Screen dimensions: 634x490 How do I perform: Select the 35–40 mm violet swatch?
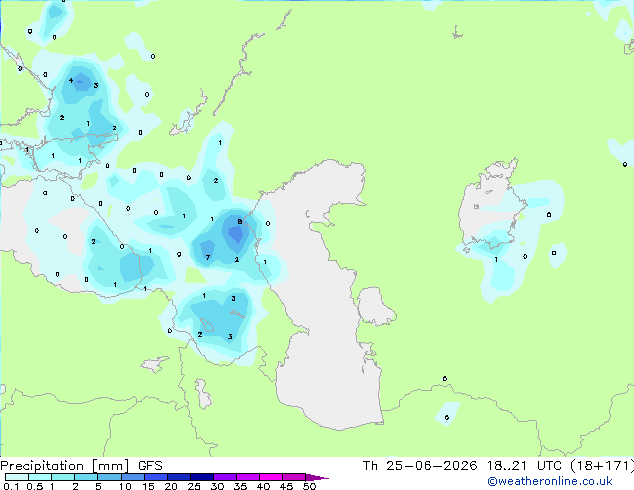click(x=248, y=477)
